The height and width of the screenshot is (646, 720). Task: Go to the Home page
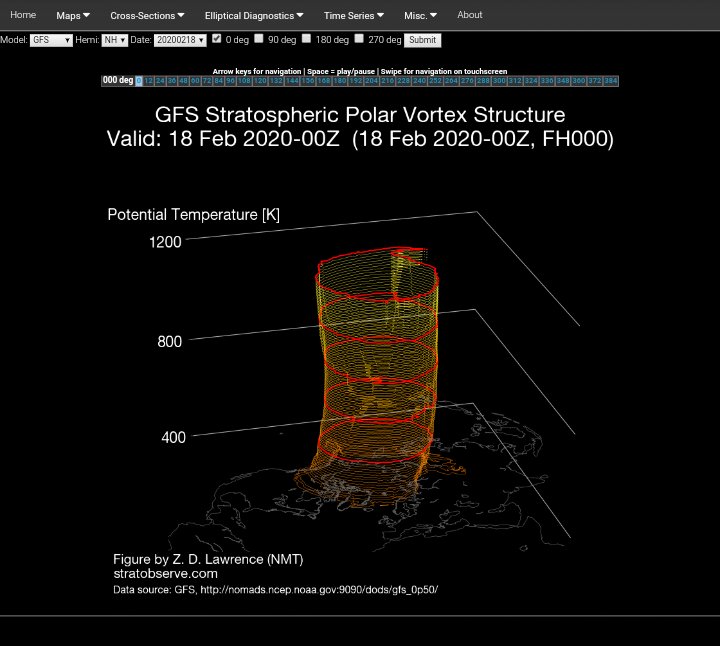coord(23,15)
